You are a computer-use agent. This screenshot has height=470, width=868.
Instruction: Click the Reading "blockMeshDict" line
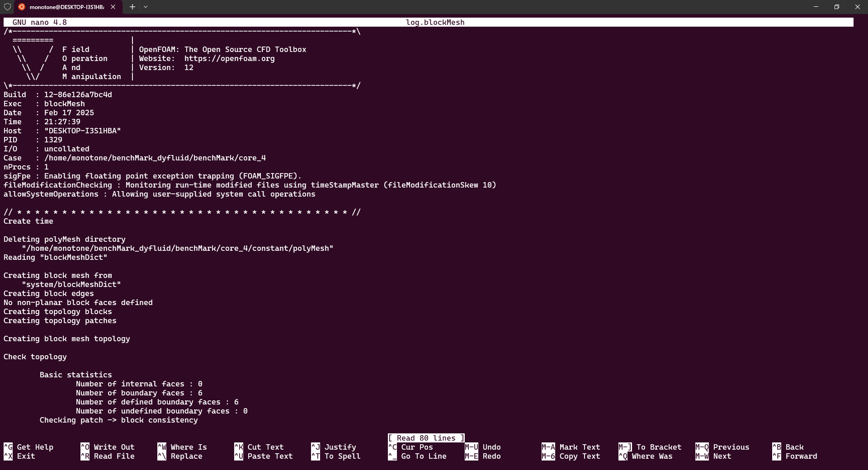(56, 257)
